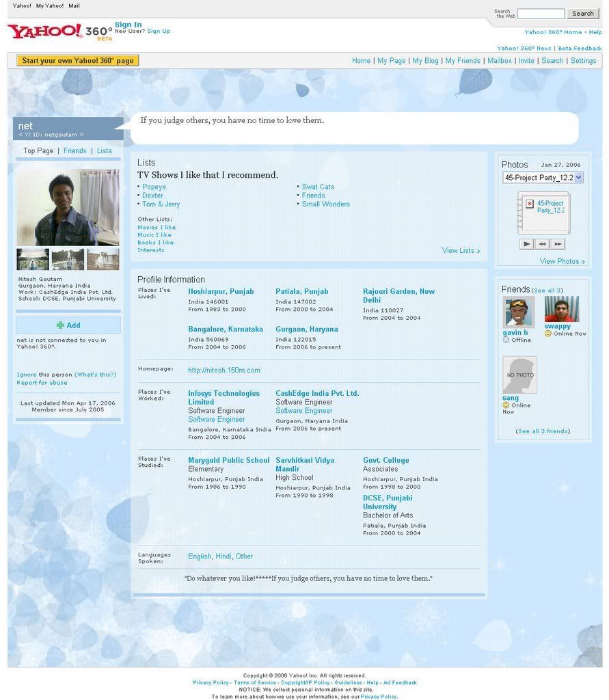Open Invite in navigation bar
The width and height of the screenshot is (609, 700).
(x=526, y=61)
